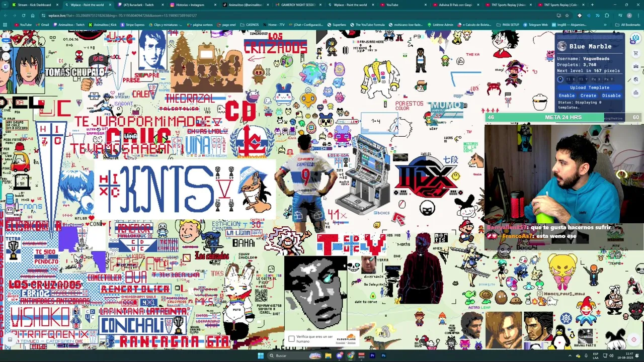The height and width of the screenshot is (362, 644).
Task: Go back to previous page
Action: (x=5, y=15)
